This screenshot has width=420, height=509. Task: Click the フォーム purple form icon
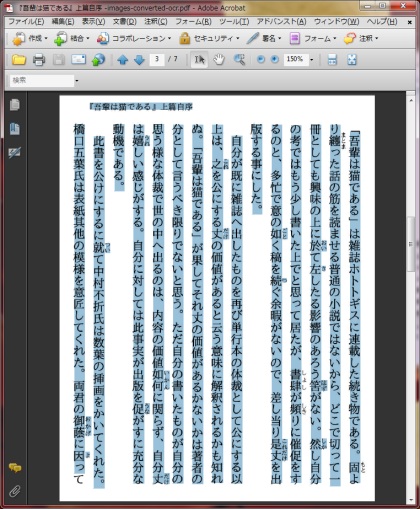[x=295, y=39]
